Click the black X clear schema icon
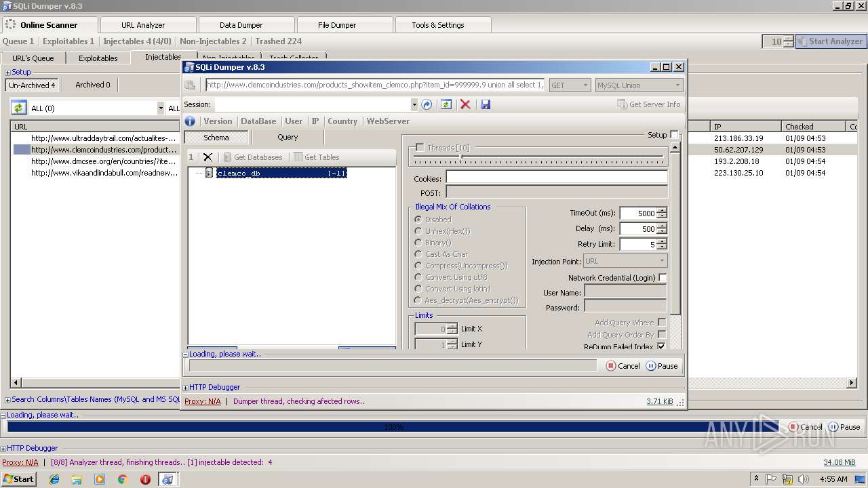Screen dimensions: 868x488 click(208, 157)
